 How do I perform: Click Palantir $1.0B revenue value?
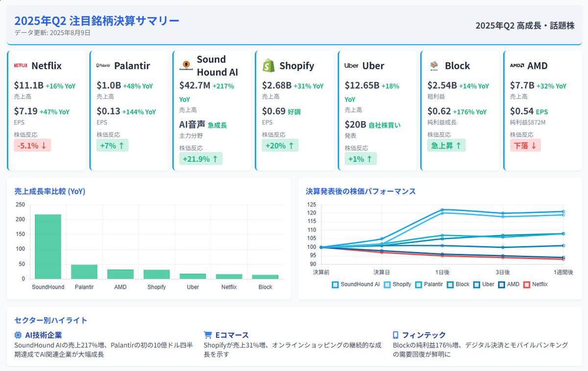tap(109, 85)
